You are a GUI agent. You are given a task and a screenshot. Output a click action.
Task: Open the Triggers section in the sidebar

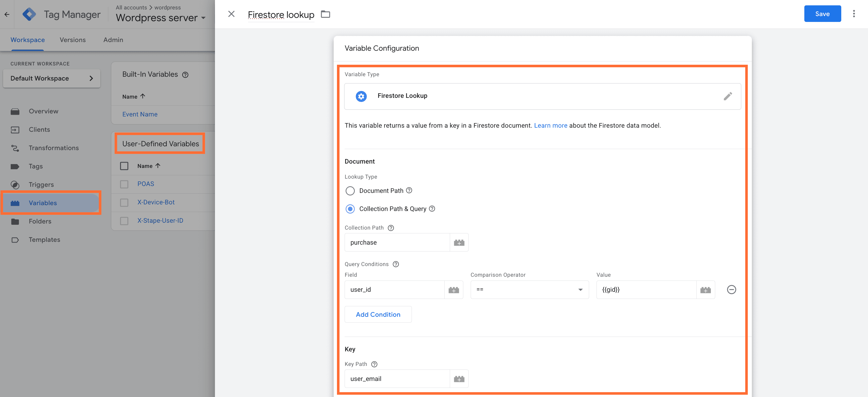click(41, 185)
